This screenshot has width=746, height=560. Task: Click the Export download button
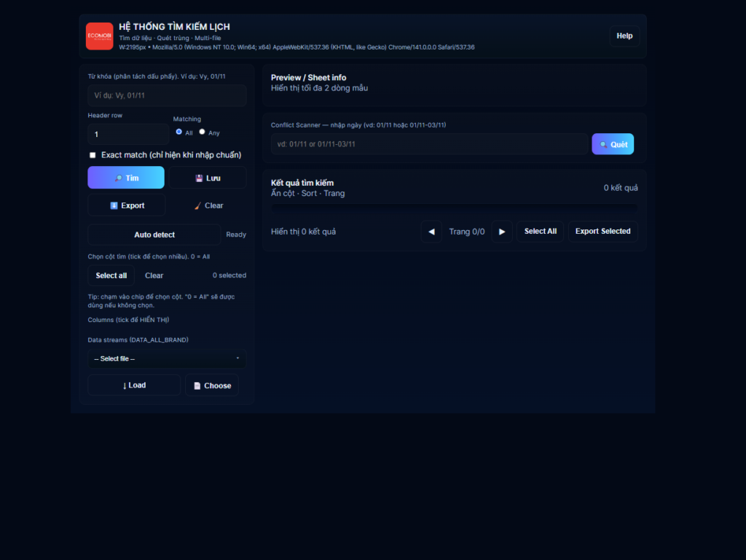(x=126, y=205)
